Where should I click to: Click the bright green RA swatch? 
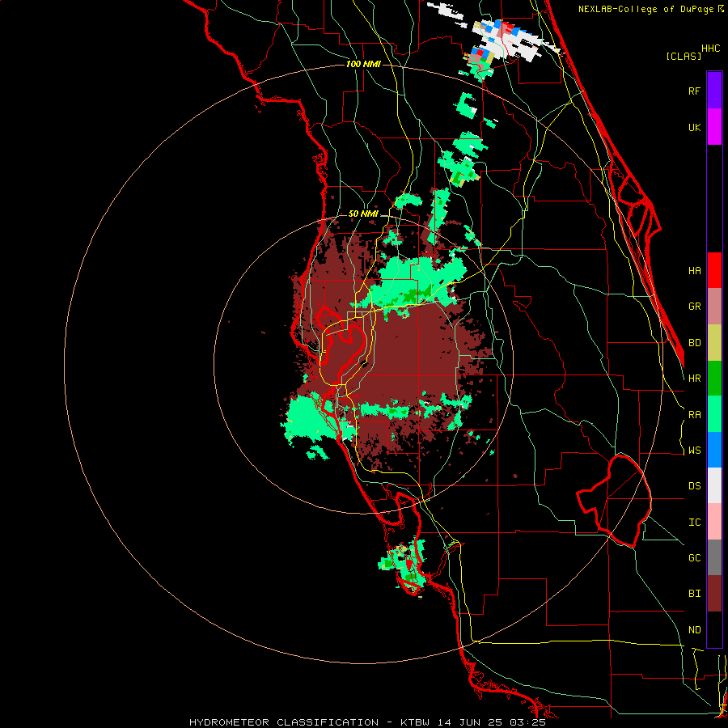point(714,414)
